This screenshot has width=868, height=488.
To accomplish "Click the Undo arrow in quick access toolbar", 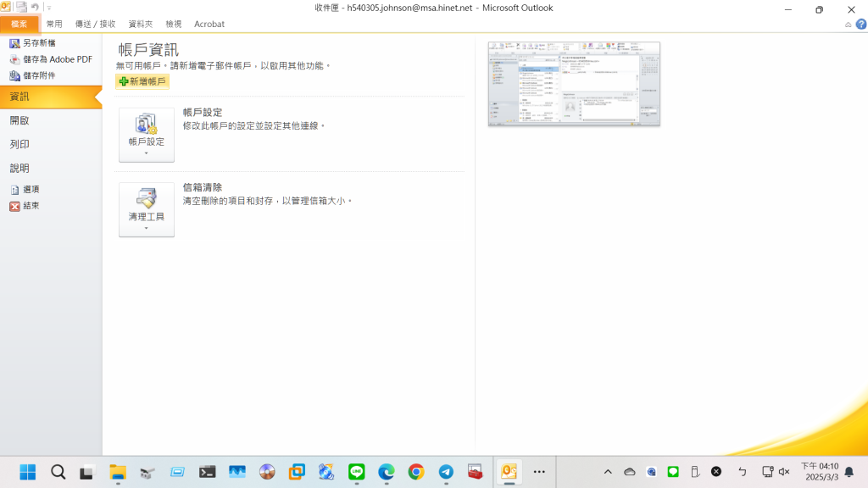I will coord(35,7).
